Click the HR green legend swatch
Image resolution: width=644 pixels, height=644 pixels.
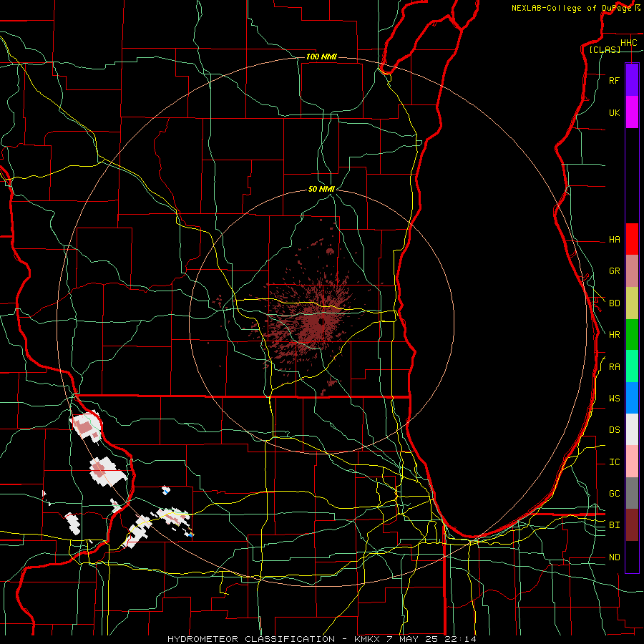pyautogui.click(x=632, y=335)
